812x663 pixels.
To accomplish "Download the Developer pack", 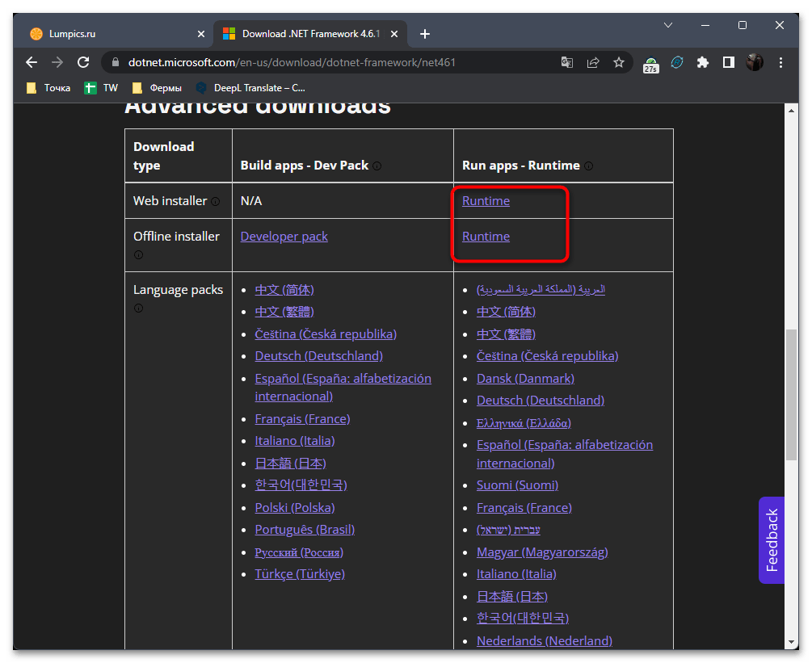I will pyautogui.click(x=284, y=237).
